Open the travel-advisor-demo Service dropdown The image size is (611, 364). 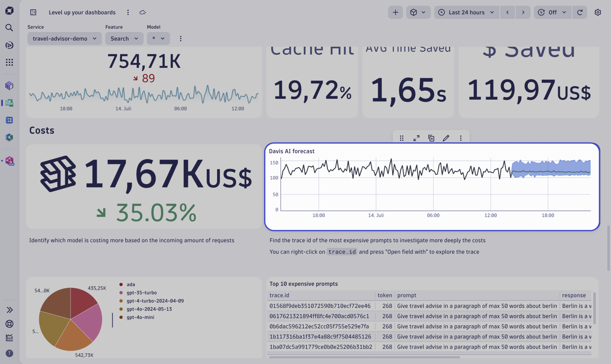[x=64, y=38]
